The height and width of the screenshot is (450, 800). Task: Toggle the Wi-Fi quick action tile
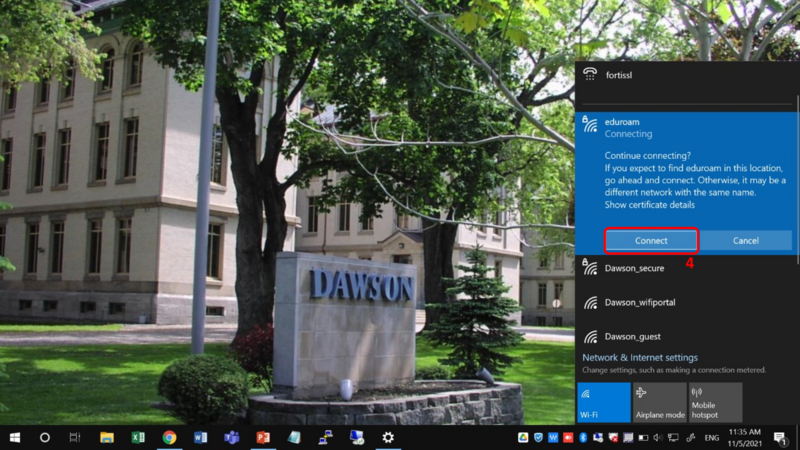pyautogui.click(x=604, y=403)
